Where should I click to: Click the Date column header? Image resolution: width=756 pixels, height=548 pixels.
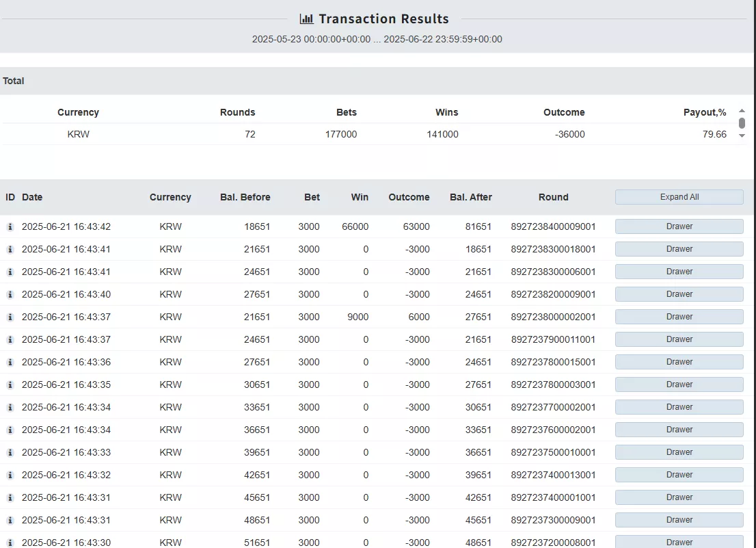32,197
